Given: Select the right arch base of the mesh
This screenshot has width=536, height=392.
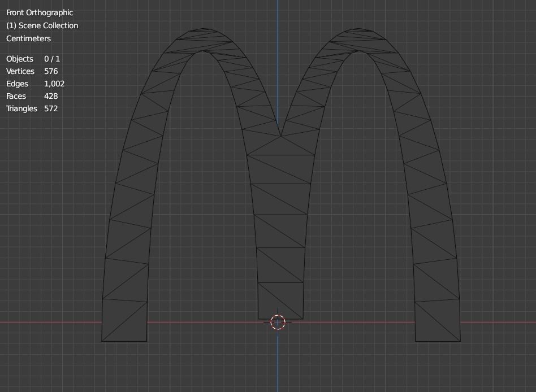Looking at the screenshot, I should tap(437, 328).
